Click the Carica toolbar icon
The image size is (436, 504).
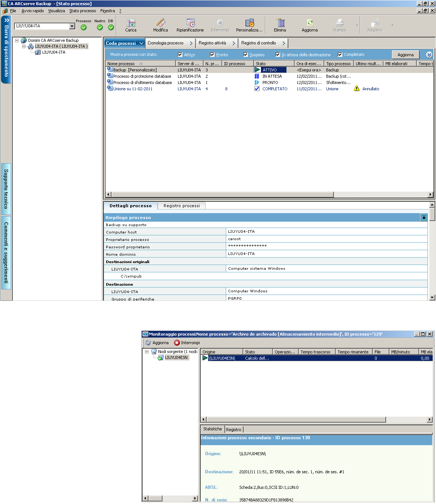tap(131, 23)
